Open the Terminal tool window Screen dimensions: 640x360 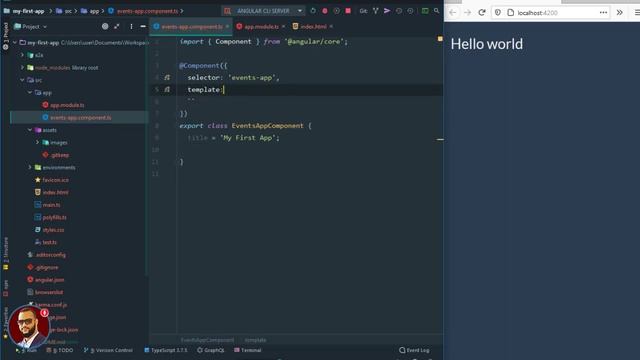[248, 350]
